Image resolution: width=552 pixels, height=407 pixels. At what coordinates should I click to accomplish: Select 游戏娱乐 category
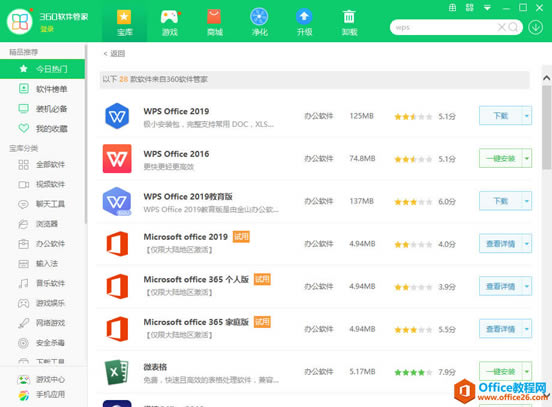(42, 303)
